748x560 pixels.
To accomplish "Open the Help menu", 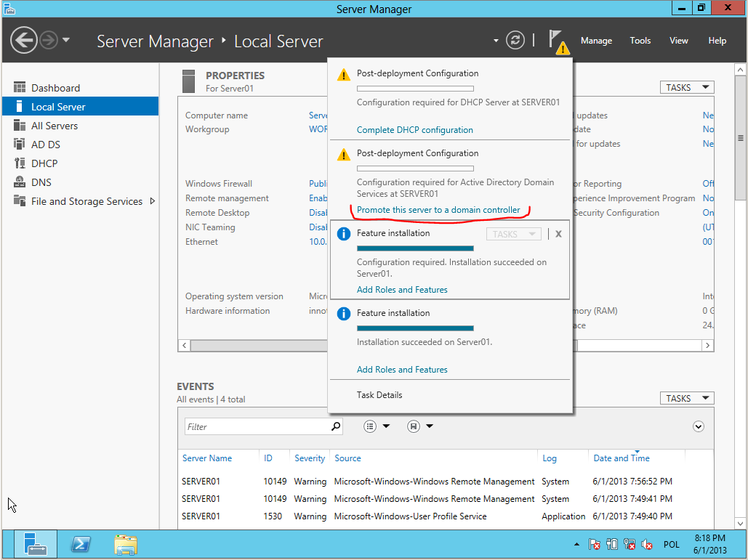I will point(717,41).
